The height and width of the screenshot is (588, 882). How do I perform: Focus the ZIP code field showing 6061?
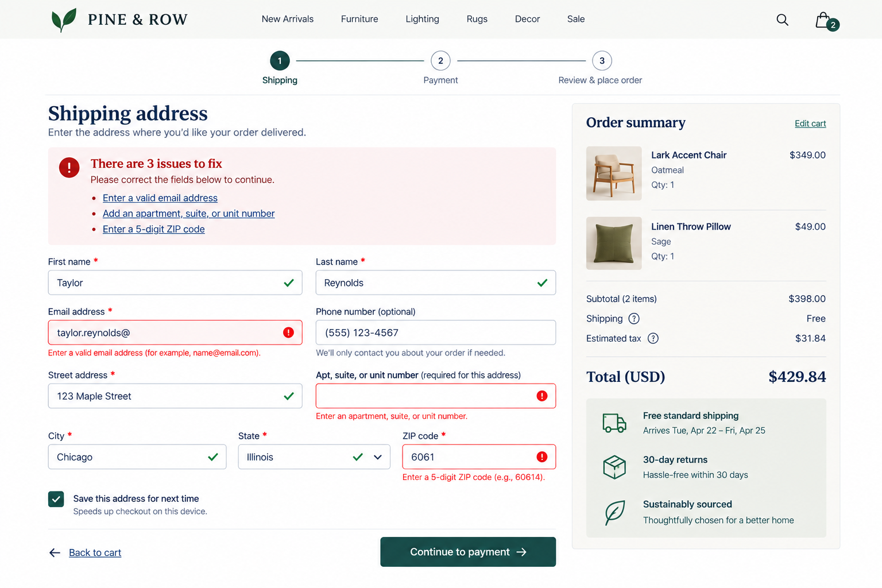click(x=479, y=457)
